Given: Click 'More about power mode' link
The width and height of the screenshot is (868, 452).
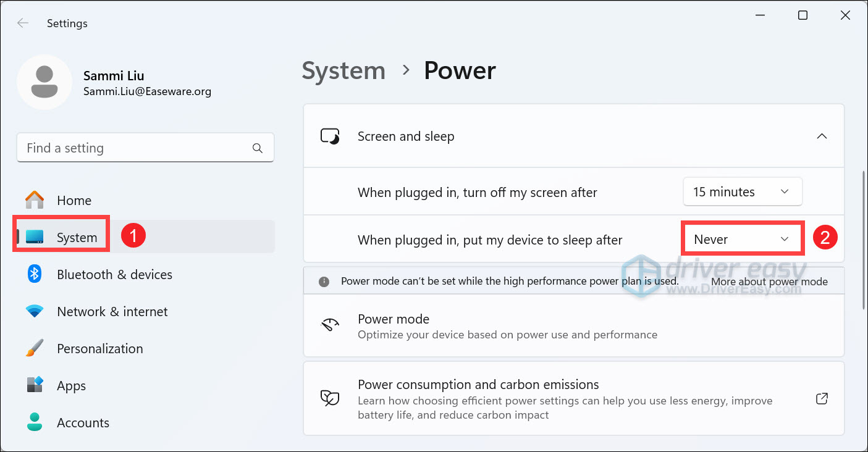Looking at the screenshot, I should click(x=769, y=282).
